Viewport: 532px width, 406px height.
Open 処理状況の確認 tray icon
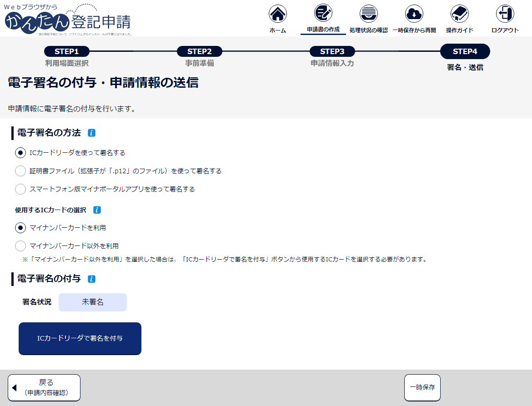(x=368, y=14)
